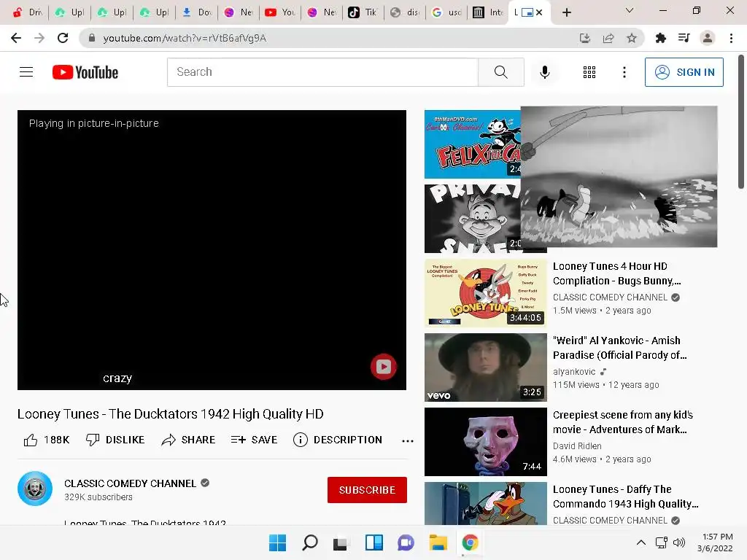Open Looney Tunes Daffy The Commando title
Image resolution: width=747 pixels, height=560 pixels.
pyautogui.click(x=625, y=496)
